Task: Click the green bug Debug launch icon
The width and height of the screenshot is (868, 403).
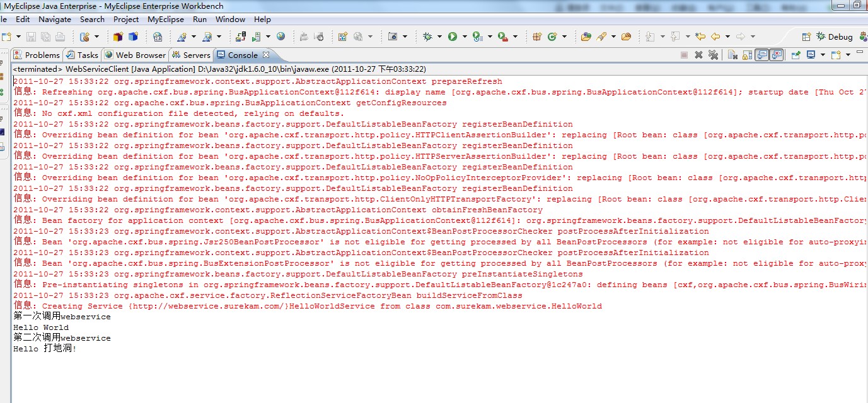Action: click(x=428, y=37)
